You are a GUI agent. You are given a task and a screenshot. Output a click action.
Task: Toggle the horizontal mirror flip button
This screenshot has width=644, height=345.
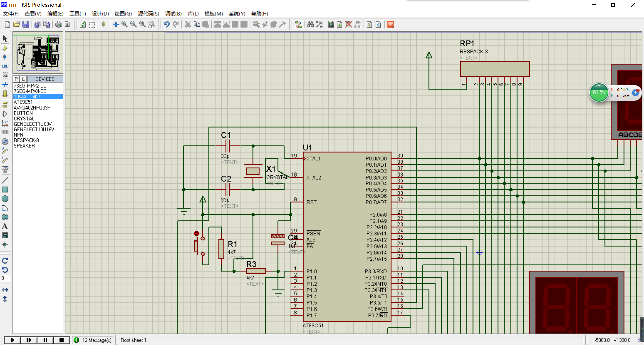point(5,290)
